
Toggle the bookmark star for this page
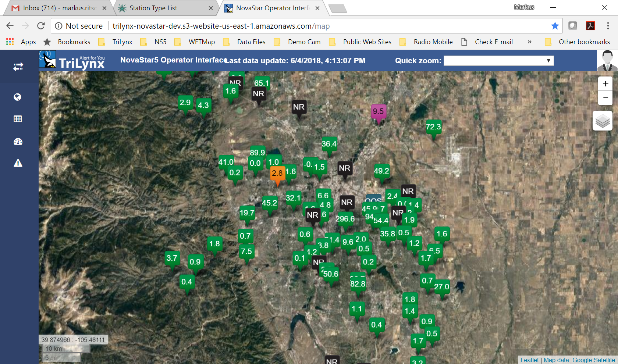coord(555,26)
